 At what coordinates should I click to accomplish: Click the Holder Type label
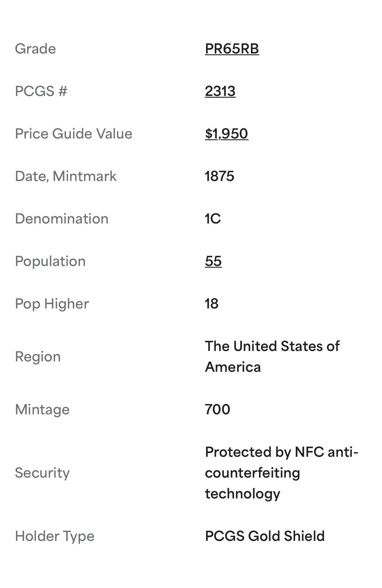[x=55, y=536]
